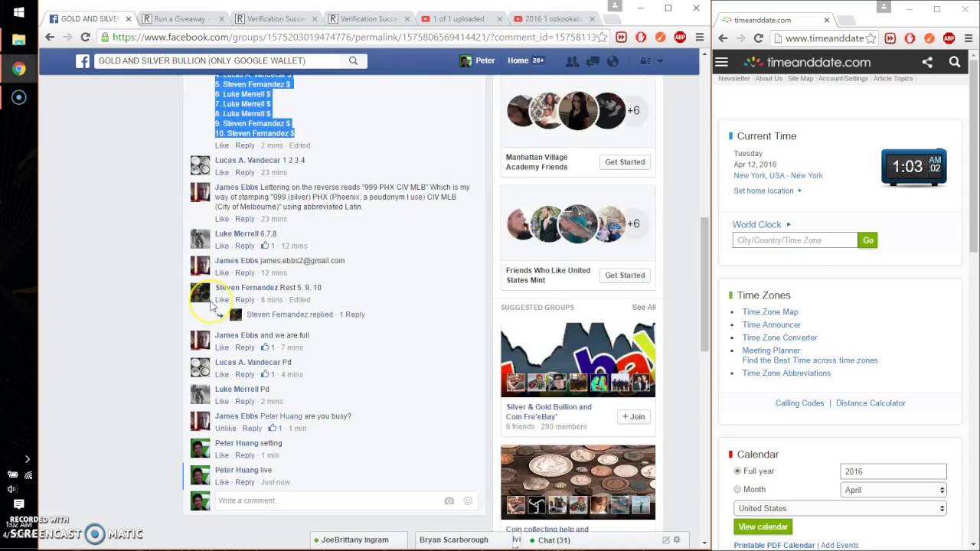980x551 pixels.
Task: Open Adblock Plus in the timeanddate window
Action: point(949,38)
